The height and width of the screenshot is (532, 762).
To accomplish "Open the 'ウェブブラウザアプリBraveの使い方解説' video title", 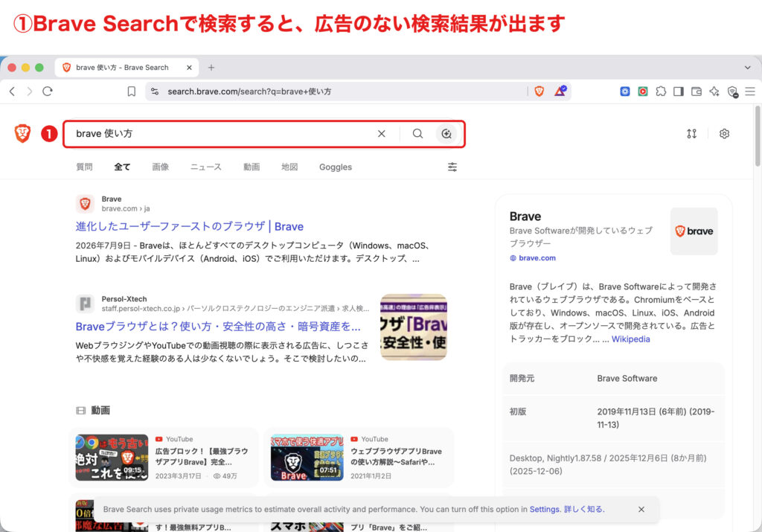I will point(396,457).
